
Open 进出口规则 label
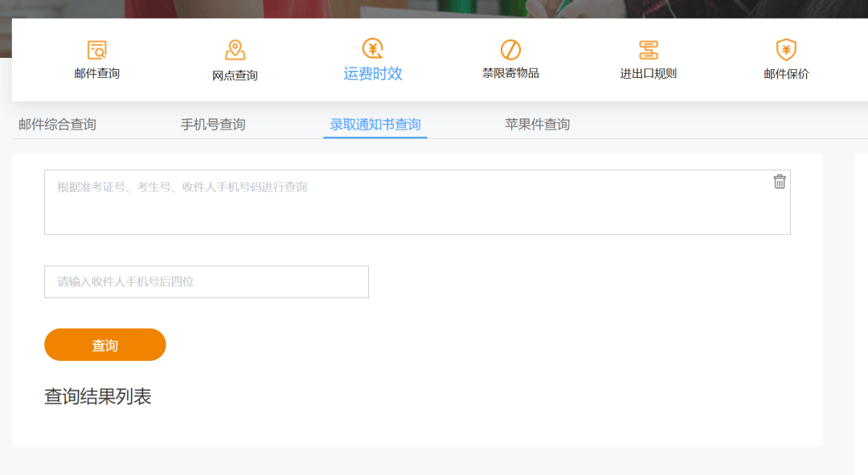[x=649, y=74]
